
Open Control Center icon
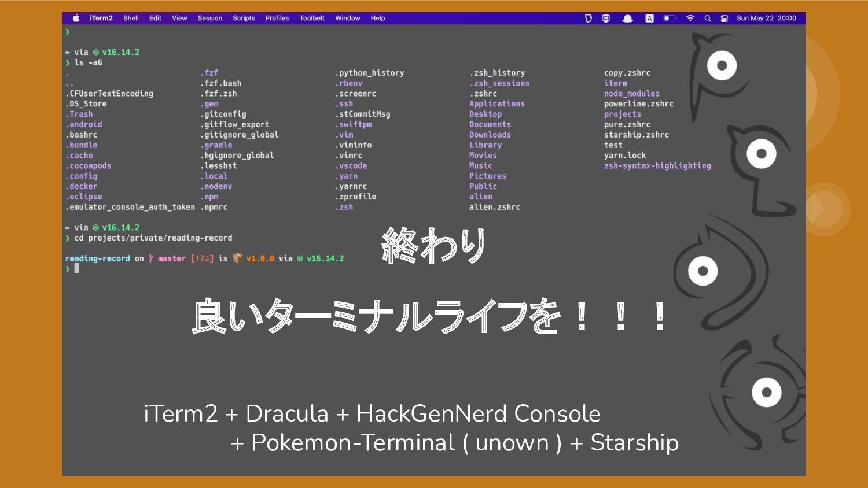[x=724, y=19]
